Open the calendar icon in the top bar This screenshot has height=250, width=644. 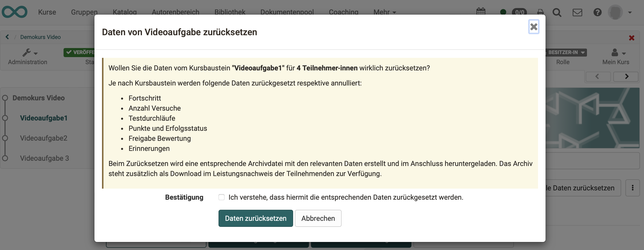pos(481,12)
